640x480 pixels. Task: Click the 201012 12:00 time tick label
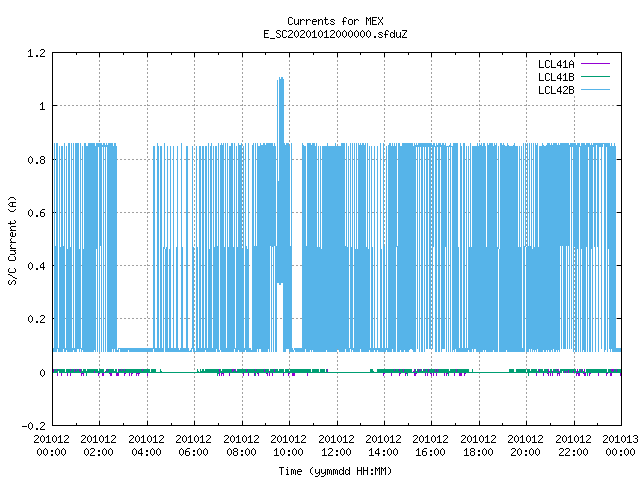pos(336,446)
